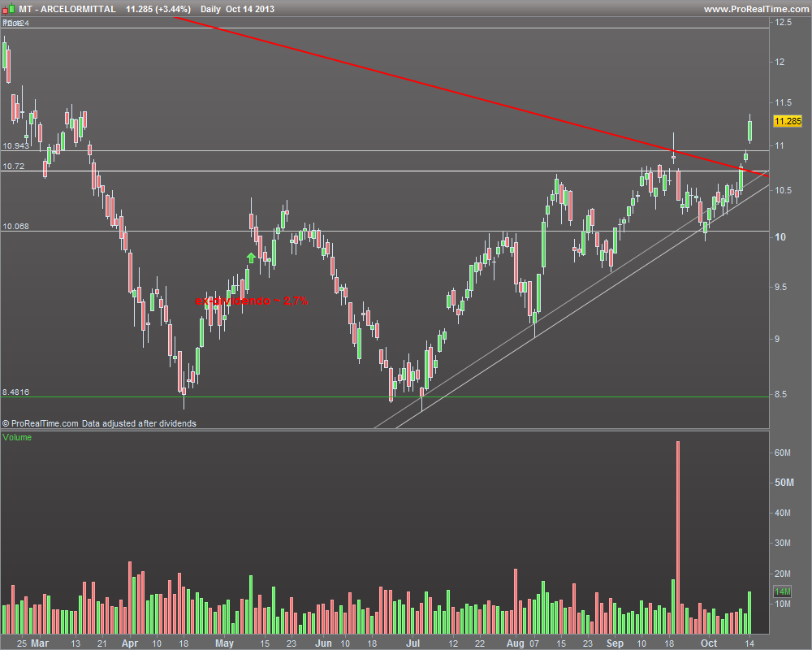This screenshot has width=812, height=650.
Task: Click the ProRealTime.com data adjusted notice
Action: click(99, 423)
